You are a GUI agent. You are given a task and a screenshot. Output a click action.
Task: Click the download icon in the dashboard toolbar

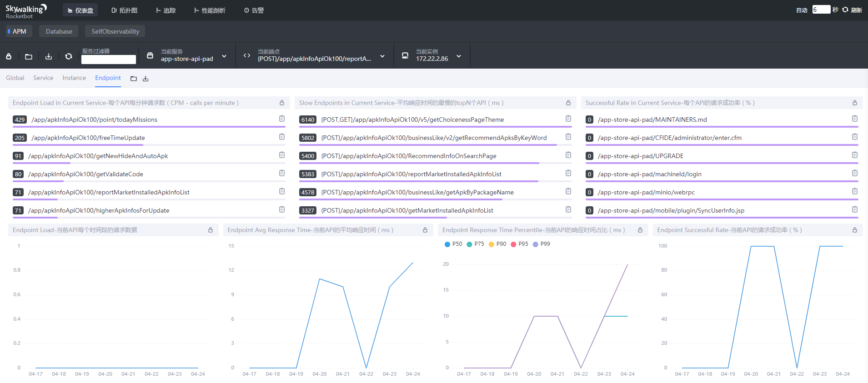coord(49,56)
